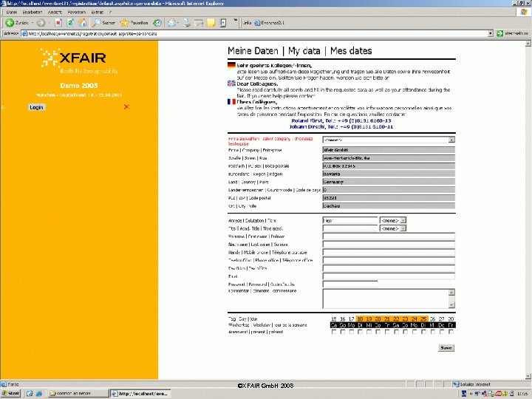Check the present box for day 20
The height and width of the screenshot is (399, 532).
(x=378, y=332)
